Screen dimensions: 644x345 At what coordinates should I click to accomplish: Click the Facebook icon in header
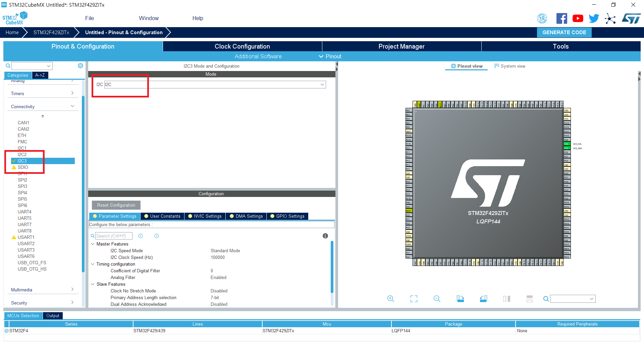click(561, 18)
